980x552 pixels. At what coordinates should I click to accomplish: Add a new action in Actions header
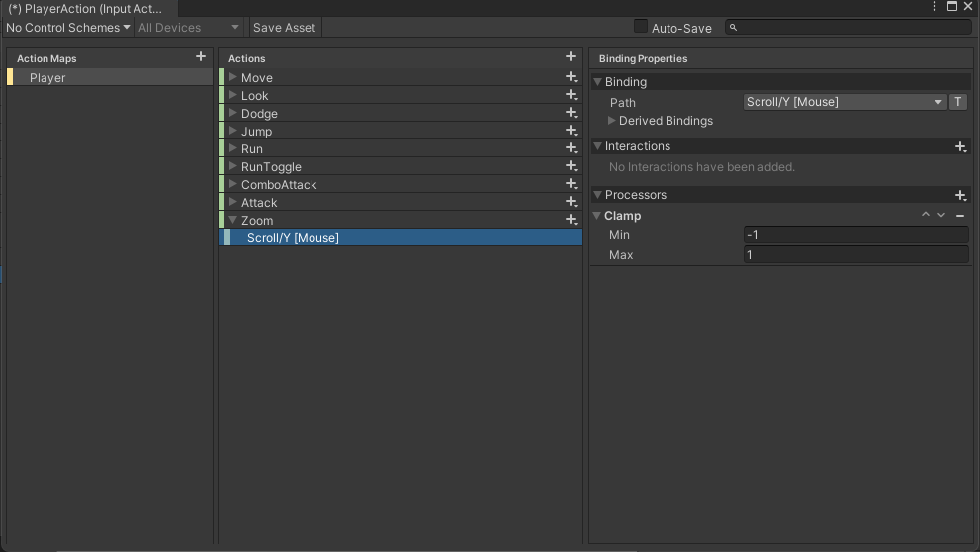570,57
